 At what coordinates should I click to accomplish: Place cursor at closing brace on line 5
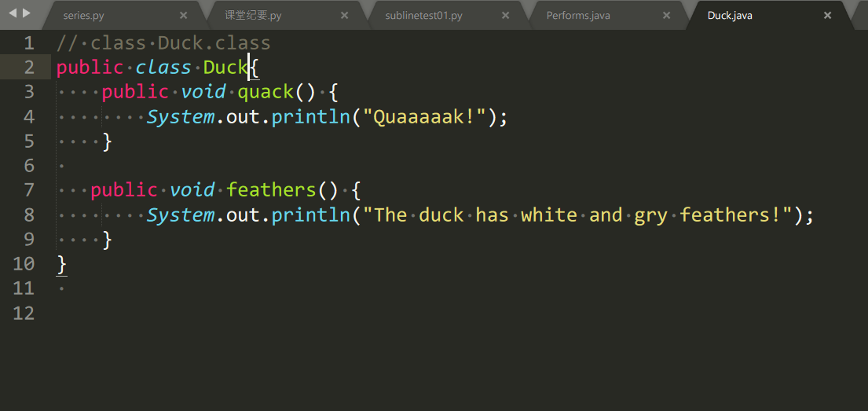(x=107, y=141)
